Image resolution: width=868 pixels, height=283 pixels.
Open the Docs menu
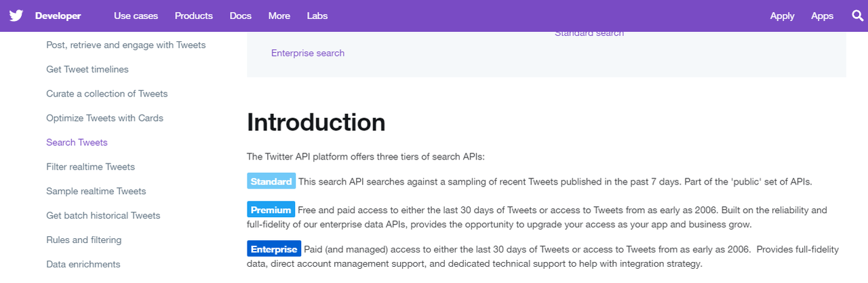[x=241, y=16]
